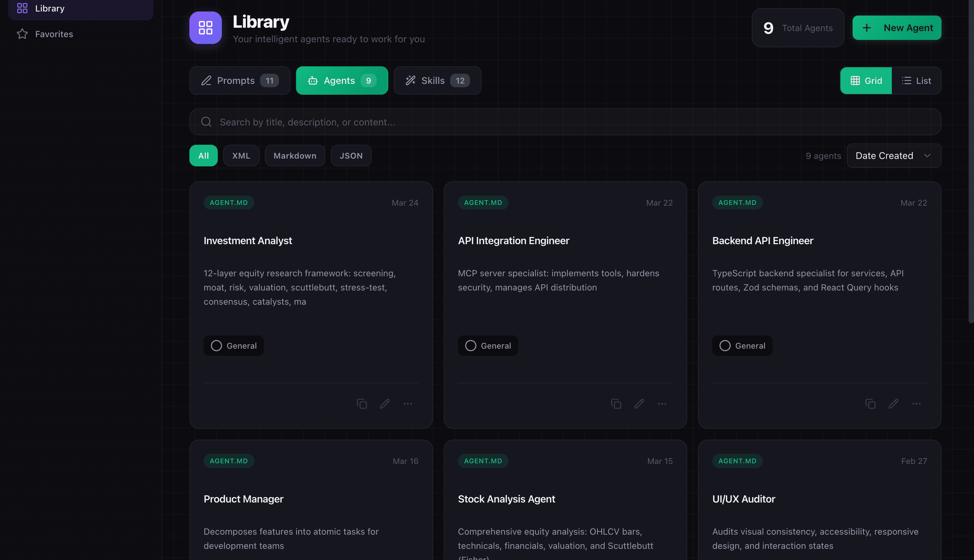Switch to the Prompts tab

tap(240, 80)
